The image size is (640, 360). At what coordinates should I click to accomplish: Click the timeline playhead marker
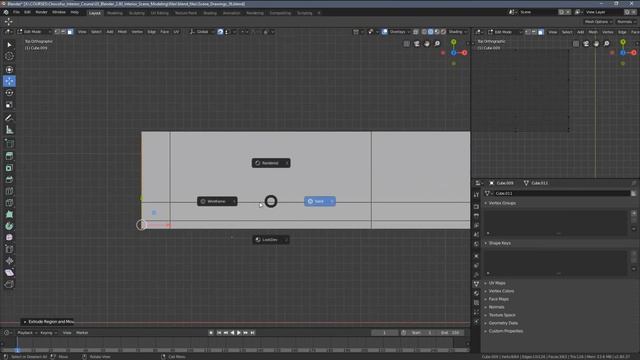pyautogui.click(x=17, y=350)
